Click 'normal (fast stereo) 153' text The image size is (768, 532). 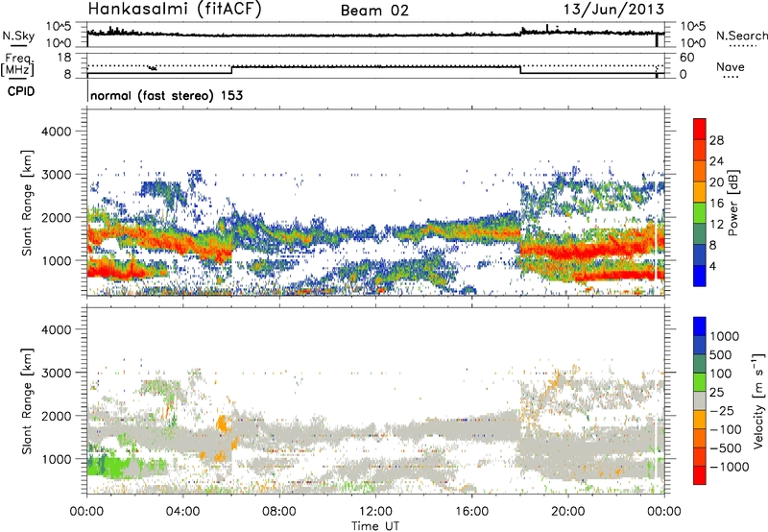166,96
